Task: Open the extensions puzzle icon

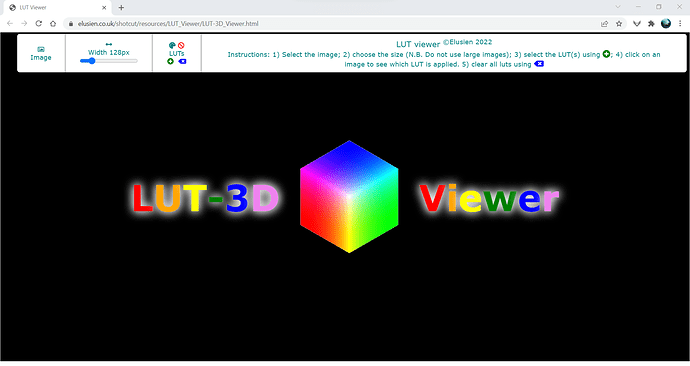Action: [x=651, y=24]
